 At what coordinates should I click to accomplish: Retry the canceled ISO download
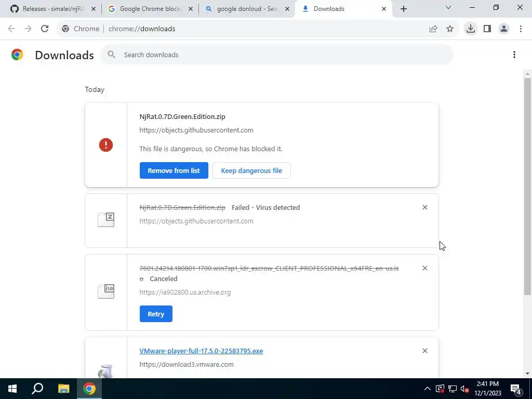(x=156, y=314)
